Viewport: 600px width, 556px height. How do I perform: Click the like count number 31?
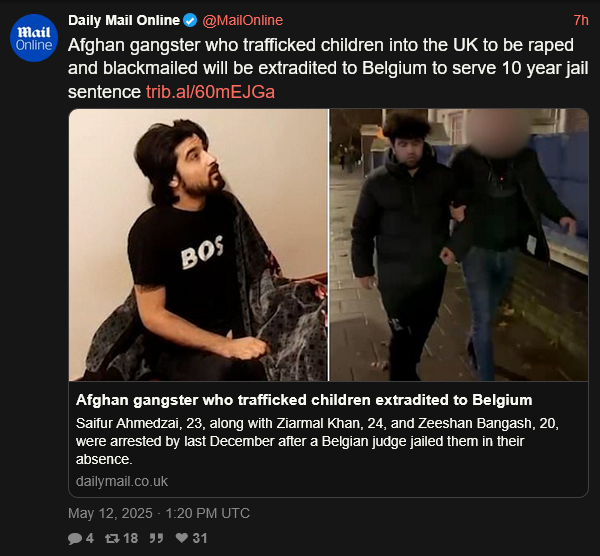(200, 538)
